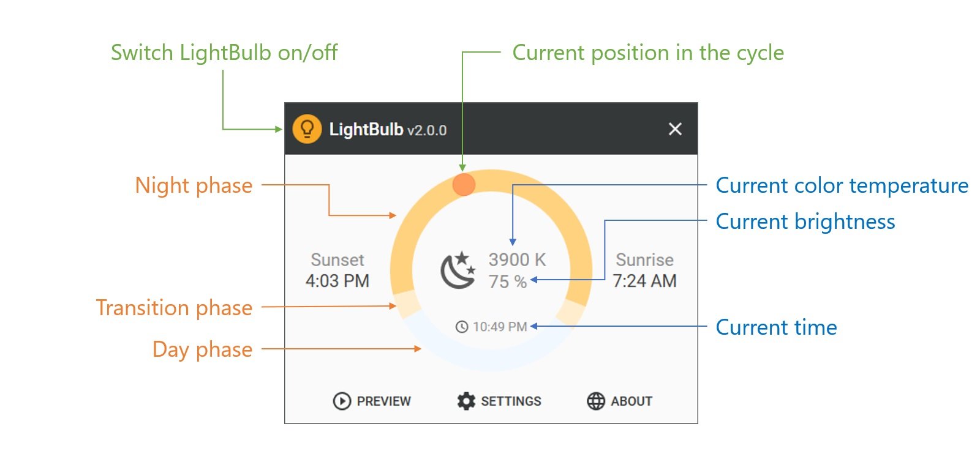The image size is (980, 462).
Task: Toggle LightBulb on/off with the orange bulb icon
Action: coord(307,129)
